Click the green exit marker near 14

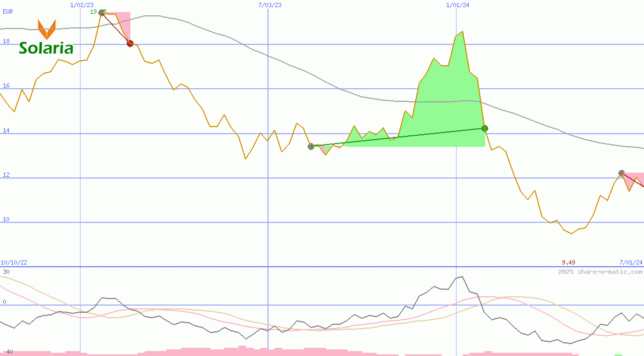click(x=485, y=128)
